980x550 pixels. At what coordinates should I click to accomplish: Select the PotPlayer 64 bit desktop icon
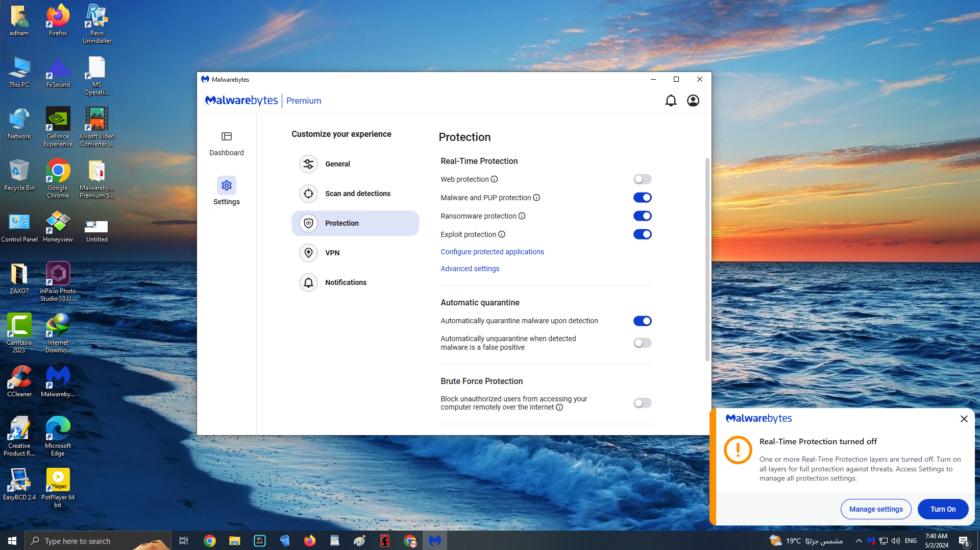(x=58, y=488)
